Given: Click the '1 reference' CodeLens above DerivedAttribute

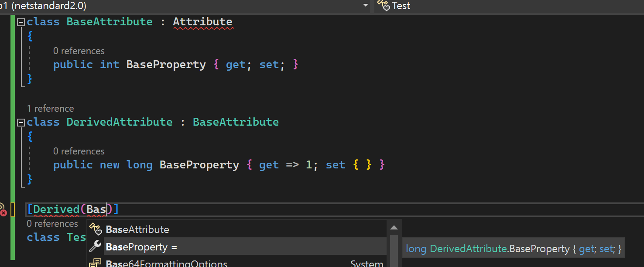Looking at the screenshot, I should (x=50, y=108).
